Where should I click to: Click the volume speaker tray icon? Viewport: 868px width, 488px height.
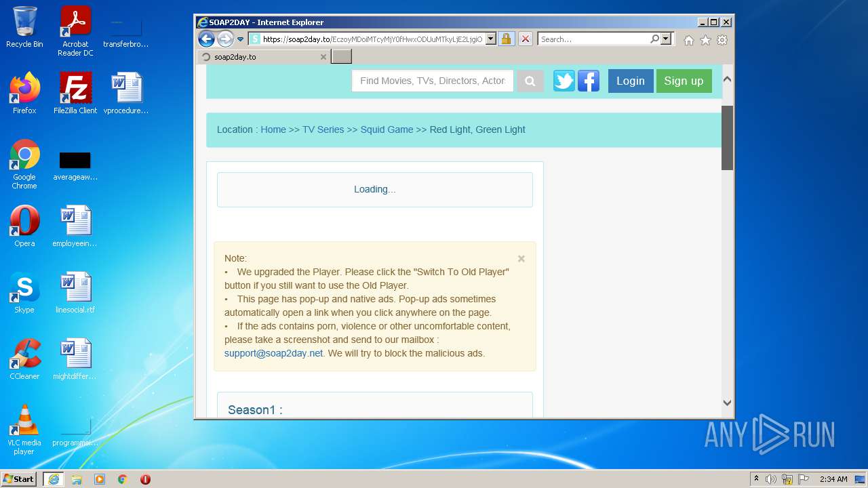pos(771,479)
